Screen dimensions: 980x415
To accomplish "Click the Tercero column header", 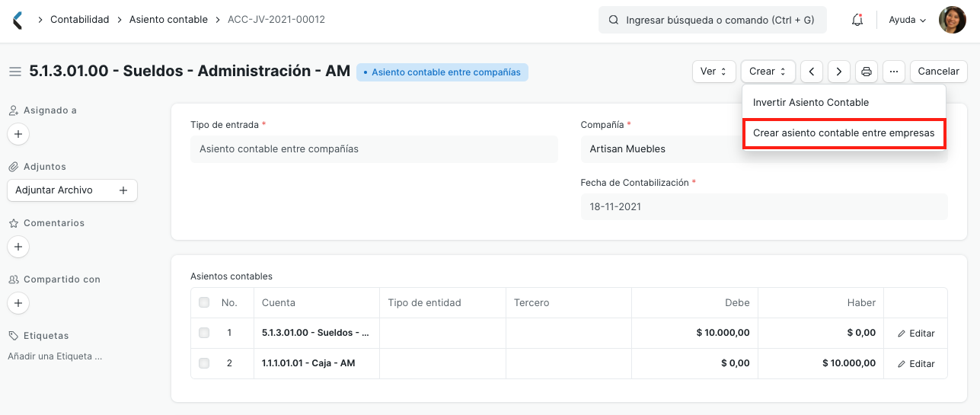I will (569, 303).
